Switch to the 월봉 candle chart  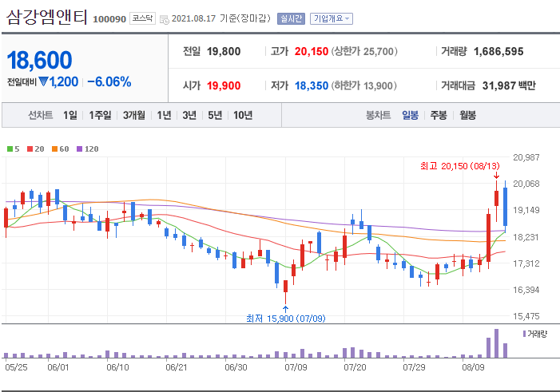[467, 115]
